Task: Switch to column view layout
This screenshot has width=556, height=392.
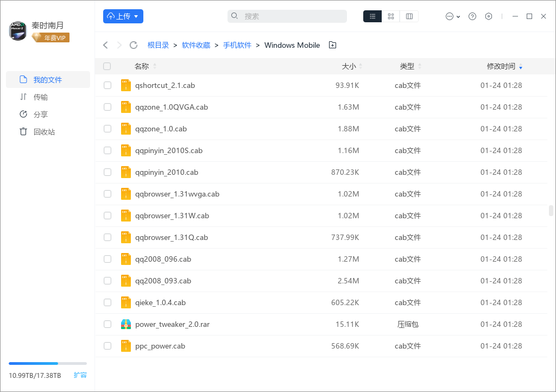Action: tap(409, 16)
